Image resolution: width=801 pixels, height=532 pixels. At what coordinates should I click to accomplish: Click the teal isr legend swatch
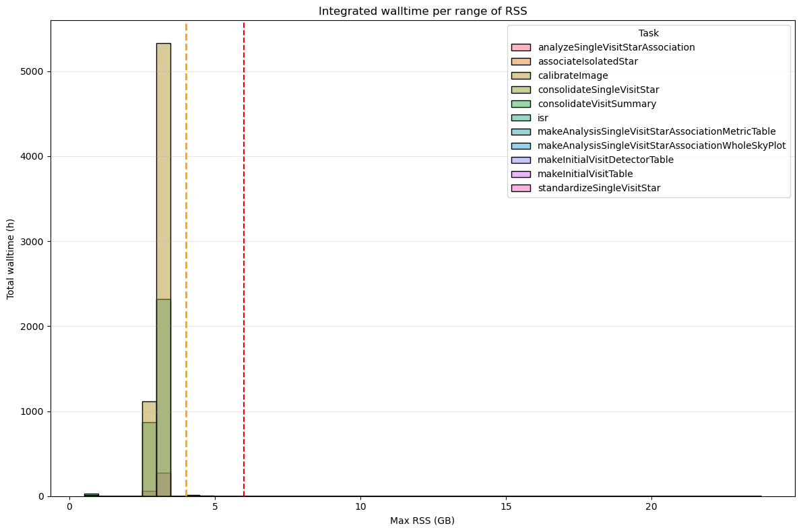pos(523,118)
